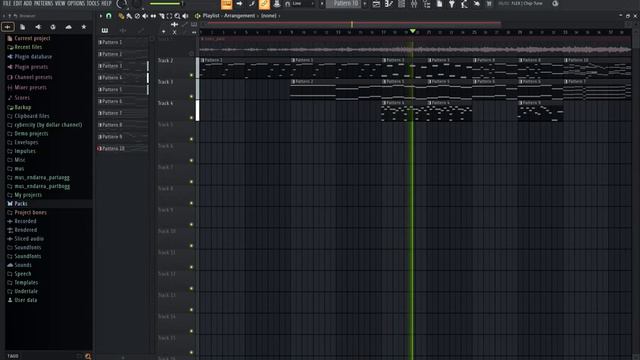Show automation clips in the picker panel
640x360 pixels.
click(x=140, y=31)
